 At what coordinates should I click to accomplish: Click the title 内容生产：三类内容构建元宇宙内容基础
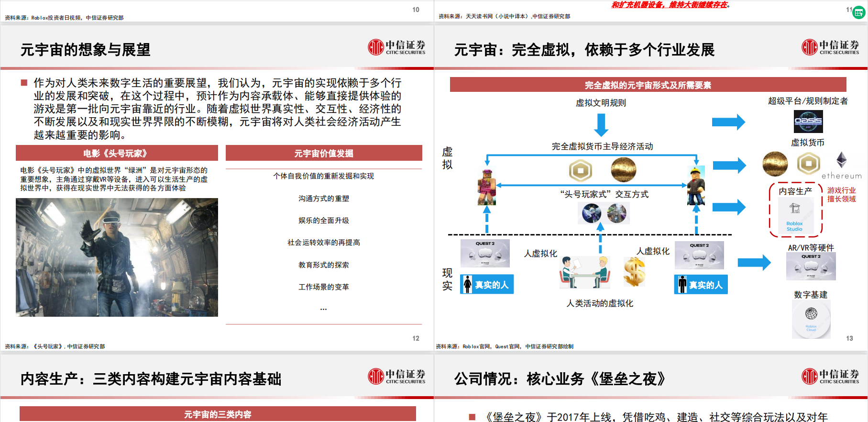(x=151, y=378)
